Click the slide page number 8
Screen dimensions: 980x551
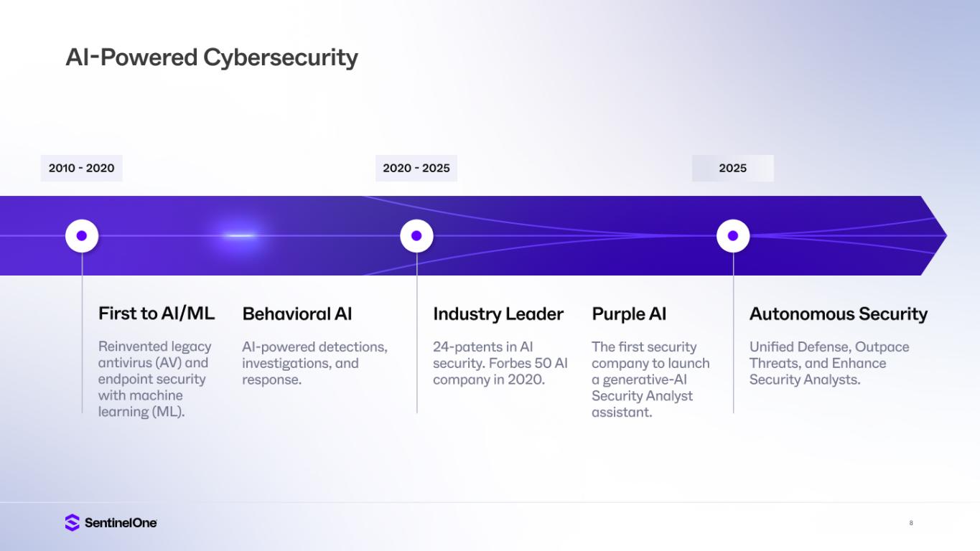point(911,523)
